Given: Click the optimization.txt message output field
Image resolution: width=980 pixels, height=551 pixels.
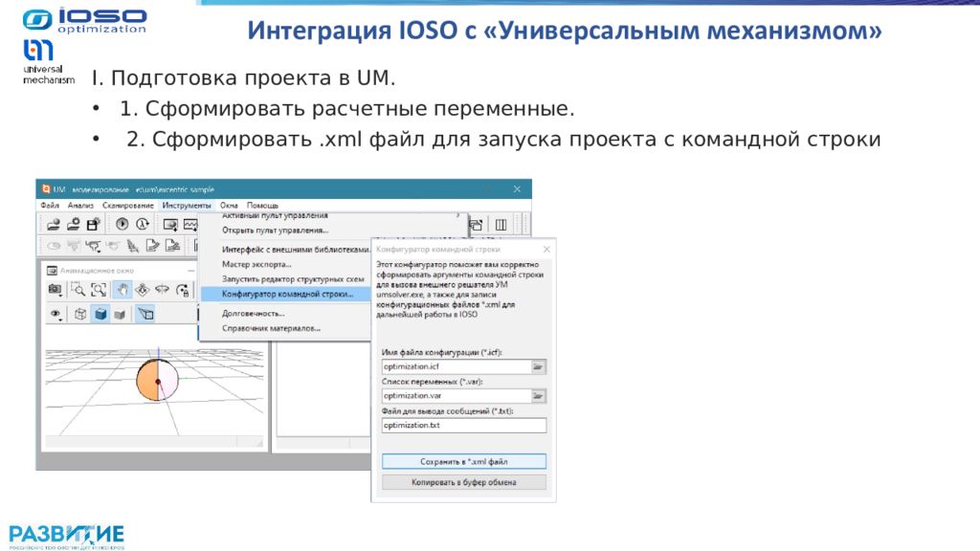Looking at the screenshot, I should coord(464,426).
